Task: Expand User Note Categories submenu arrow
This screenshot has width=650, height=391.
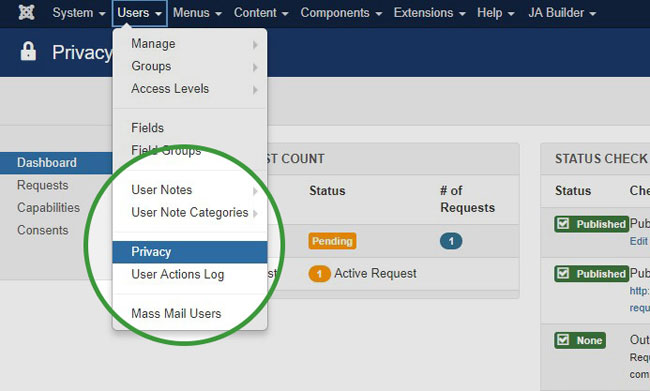Action: [x=255, y=213]
